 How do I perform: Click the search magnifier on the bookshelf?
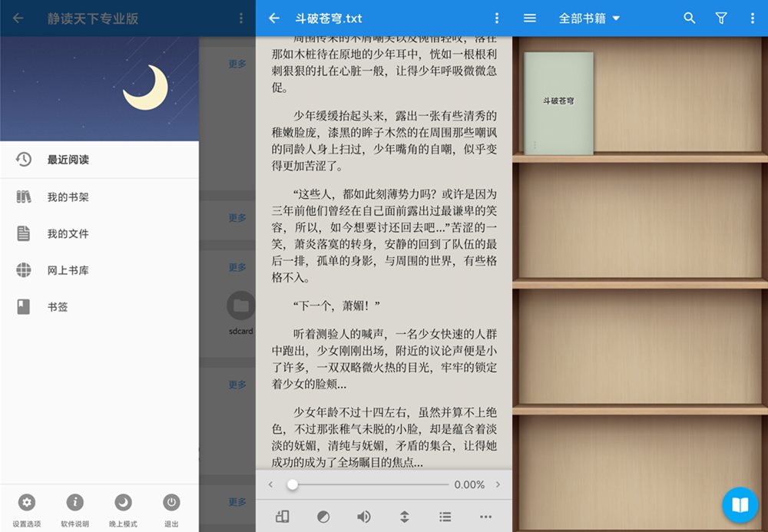point(689,18)
